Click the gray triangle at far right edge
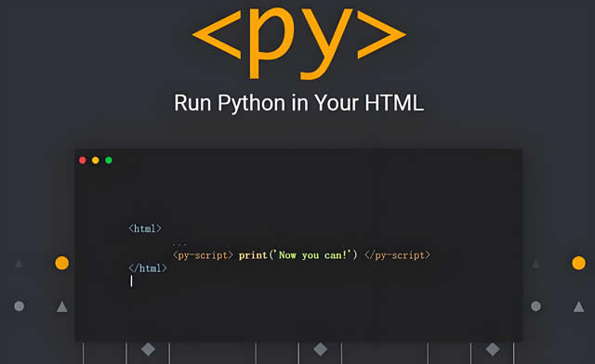This screenshot has width=595, height=364. (x=578, y=306)
